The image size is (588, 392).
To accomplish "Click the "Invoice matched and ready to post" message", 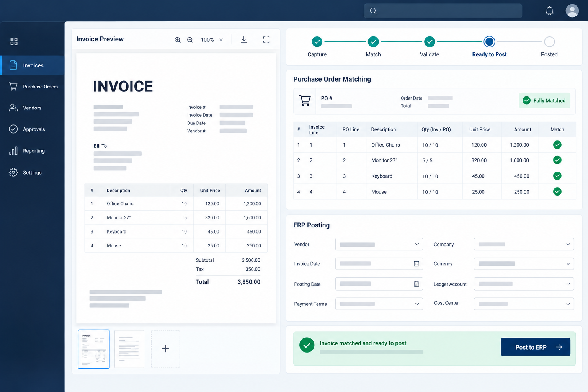I will tap(363, 343).
